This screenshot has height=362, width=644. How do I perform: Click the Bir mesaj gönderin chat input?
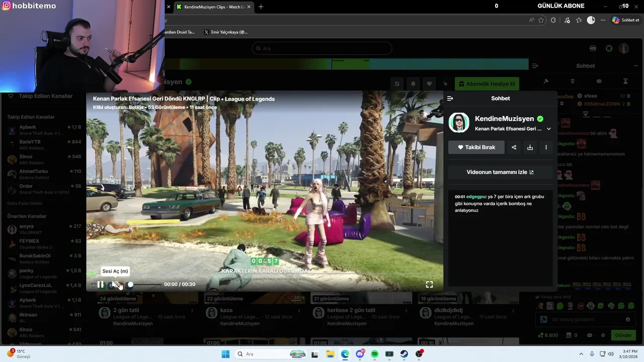(585, 319)
